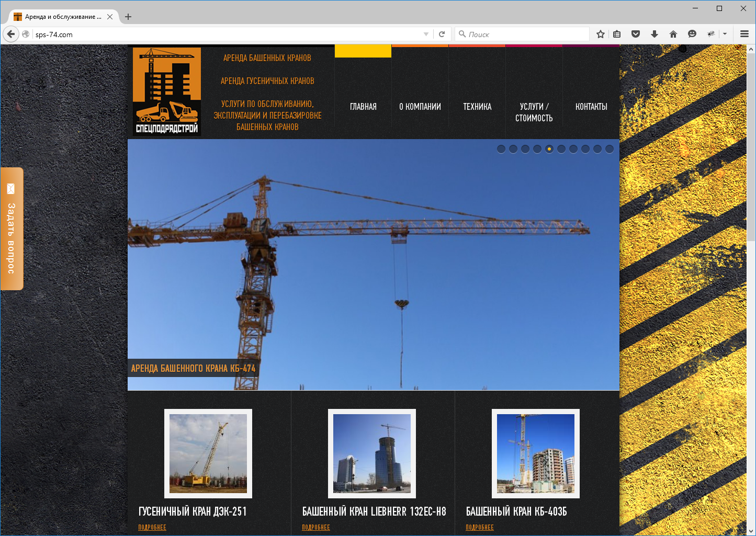
Task: Maximize the browser window
Action: [x=719, y=8]
